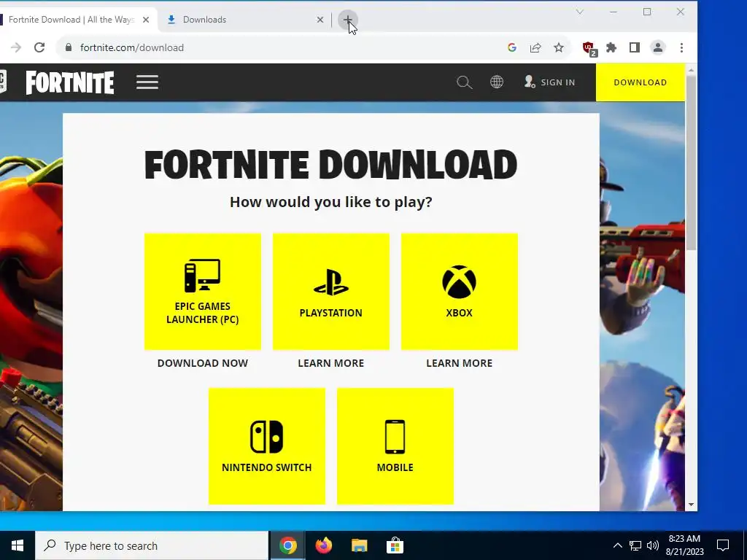Open Microsoft Store from the taskbar
Viewport: 747px width, 560px height.
click(x=395, y=545)
